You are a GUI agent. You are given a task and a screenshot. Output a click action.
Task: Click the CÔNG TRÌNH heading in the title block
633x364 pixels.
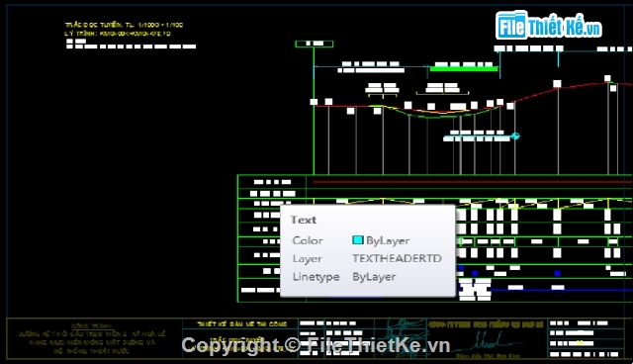[x=91, y=325]
